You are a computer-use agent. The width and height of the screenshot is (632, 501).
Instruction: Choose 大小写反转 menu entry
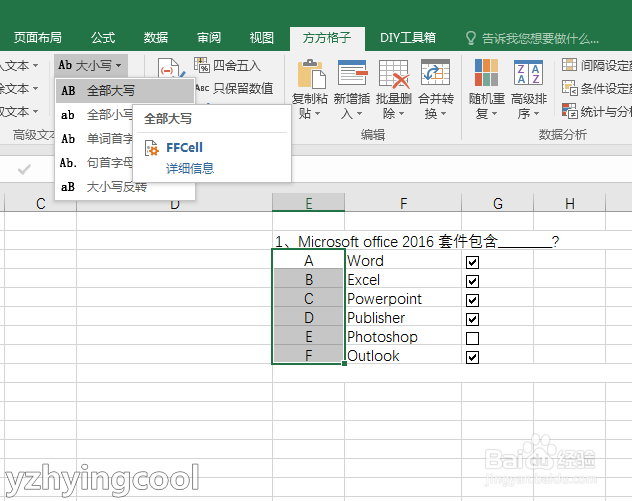click(x=125, y=187)
